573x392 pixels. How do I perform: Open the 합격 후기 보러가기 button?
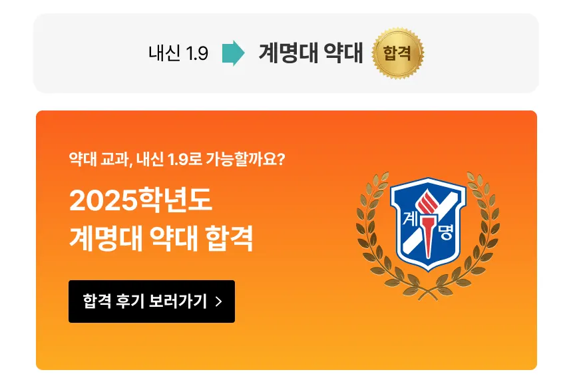(x=152, y=301)
